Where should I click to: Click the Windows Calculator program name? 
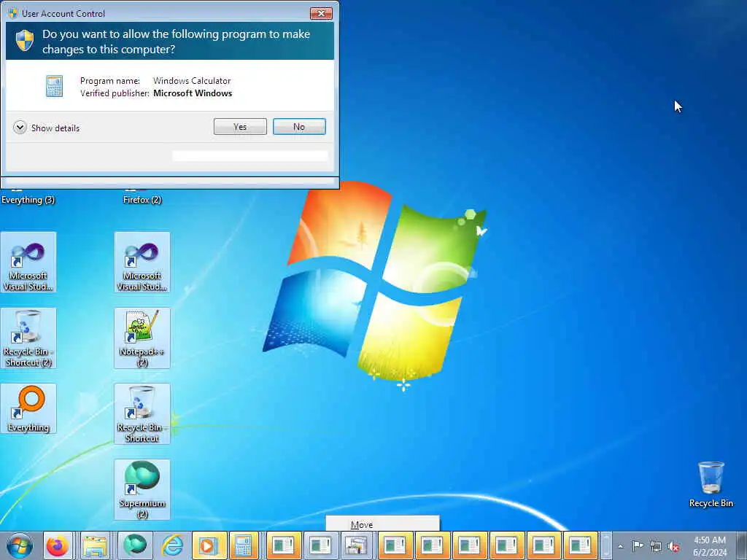point(192,80)
